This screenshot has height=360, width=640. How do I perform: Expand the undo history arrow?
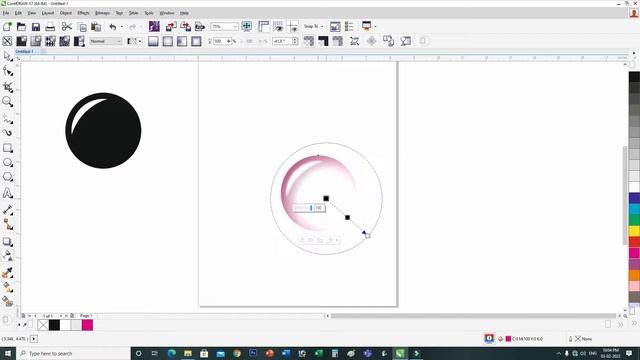coord(122,27)
